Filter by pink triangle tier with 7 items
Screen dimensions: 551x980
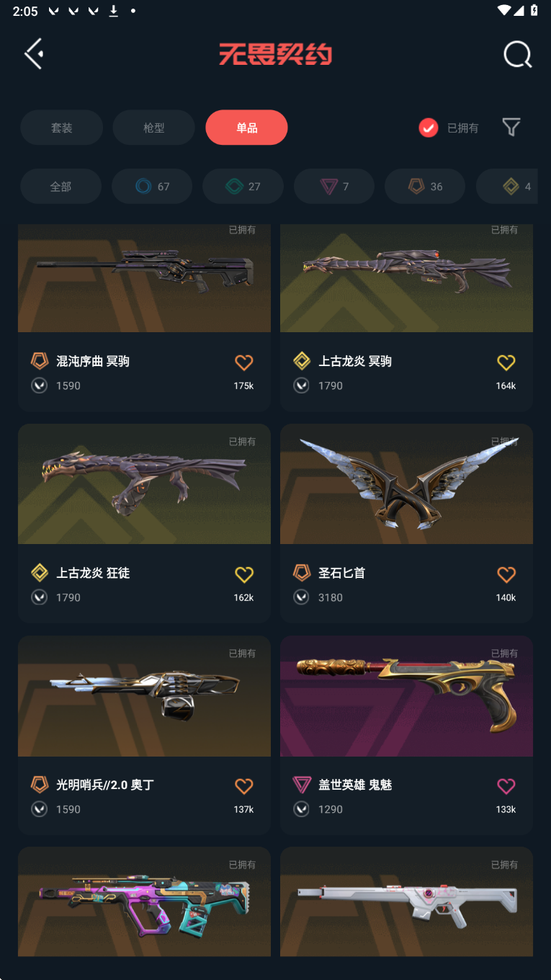click(x=334, y=187)
